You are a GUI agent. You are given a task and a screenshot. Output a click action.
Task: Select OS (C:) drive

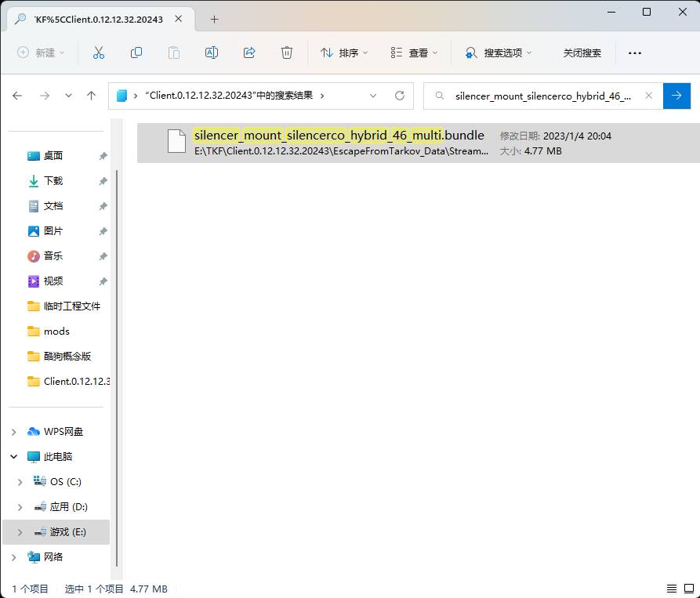(66, 482)
